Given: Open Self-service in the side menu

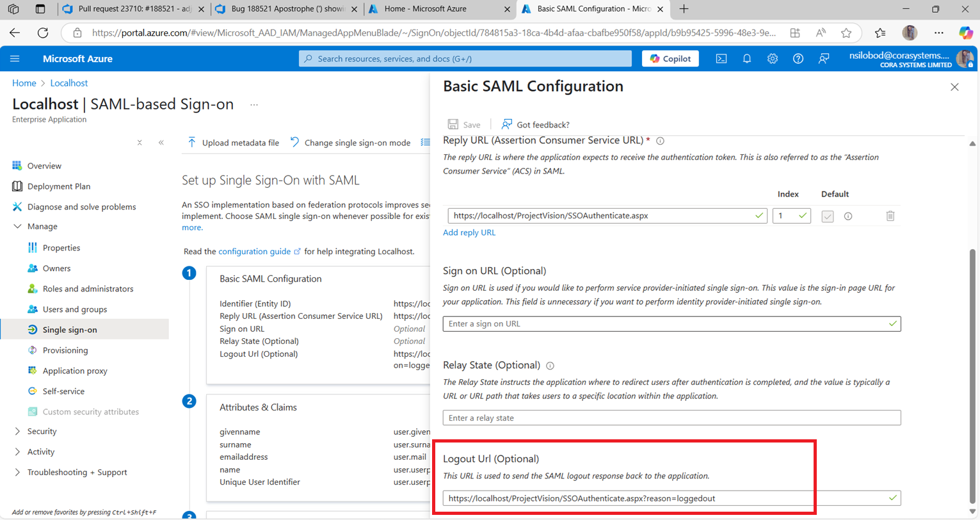Looking at the screenshot, I should (63, 391).
